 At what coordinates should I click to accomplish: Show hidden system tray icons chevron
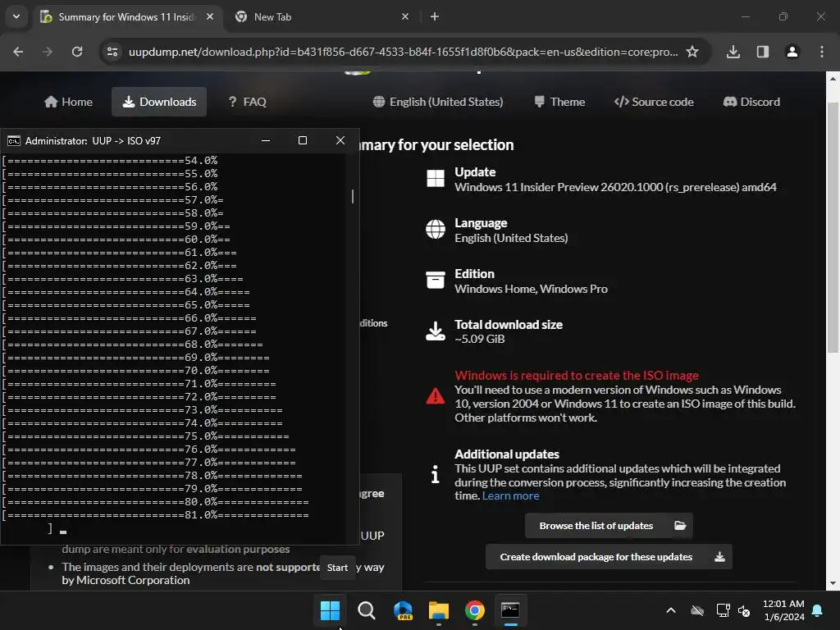point(671,610)
